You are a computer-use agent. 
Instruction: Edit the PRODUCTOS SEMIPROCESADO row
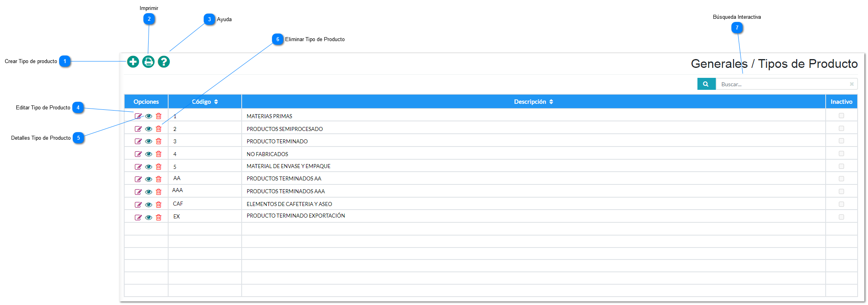[x=138, y=129]
